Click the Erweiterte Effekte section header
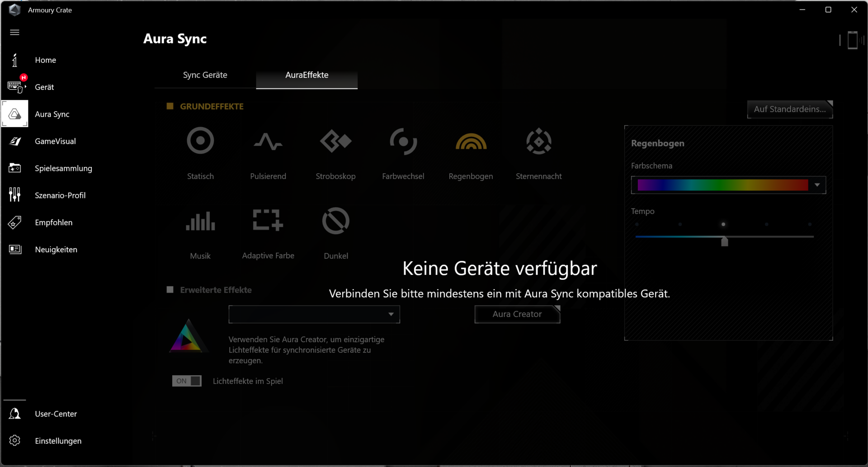 pyautogui.click(x=216, y=290)
